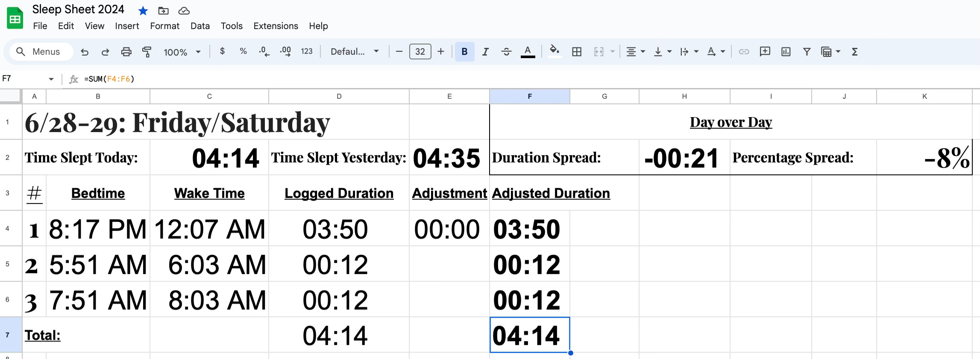Screen dimensions: 980x359
Task: Open more number formats 123
Action: click(307, 51)
